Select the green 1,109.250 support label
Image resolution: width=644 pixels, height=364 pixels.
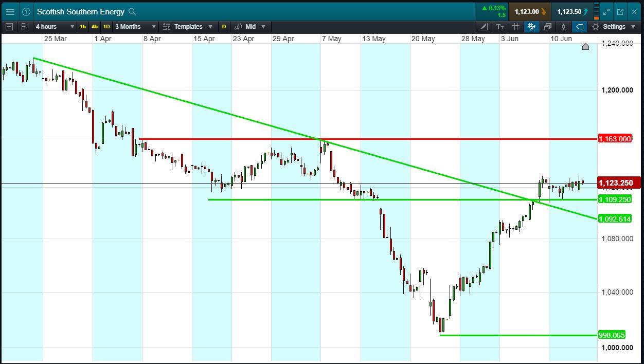pos(615,199)
